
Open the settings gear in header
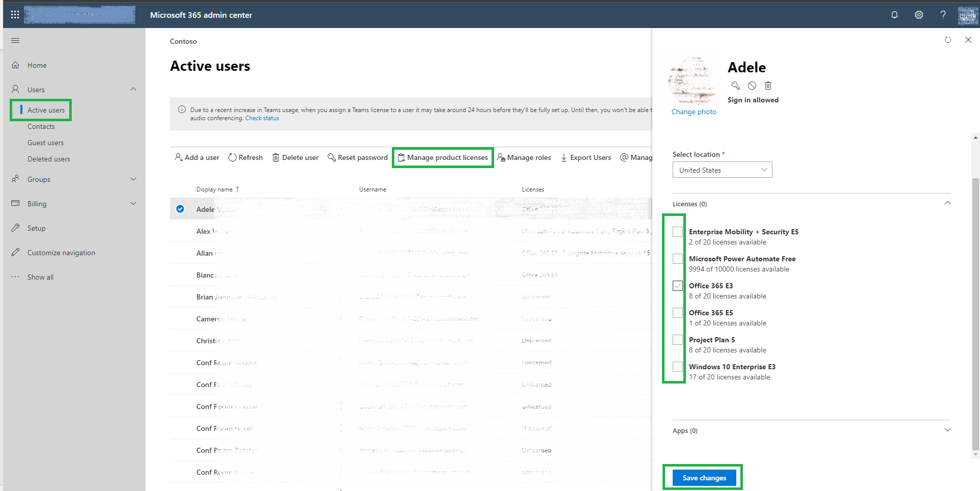coord(919,15)
